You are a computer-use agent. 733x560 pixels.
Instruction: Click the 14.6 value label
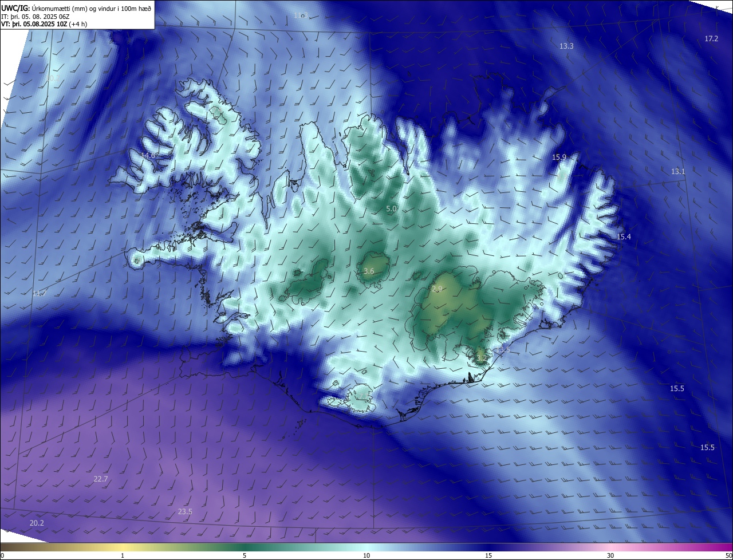148,155
